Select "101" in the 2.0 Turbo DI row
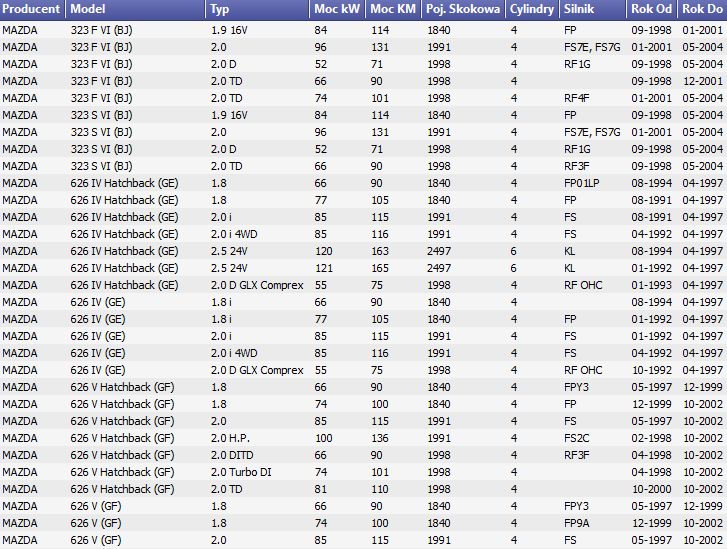The width and height of the screenshot is (727, 549). coord(380,472)
